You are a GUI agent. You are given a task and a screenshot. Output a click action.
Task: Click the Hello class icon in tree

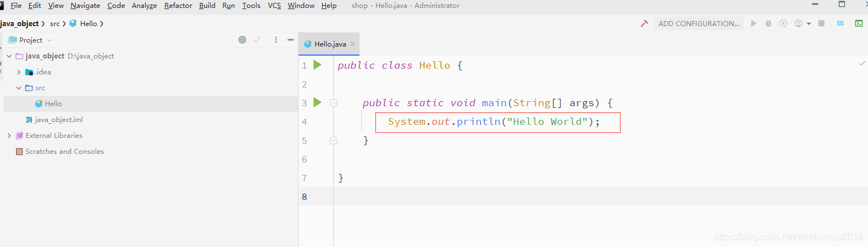pyautogui.click(x=39, y=104)
